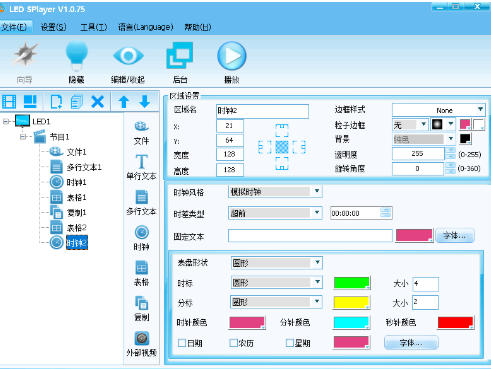The width and height of the screenshot is (491, 369).
Task: Open the 分标 shape dropdown
Action: click(276, 302)
